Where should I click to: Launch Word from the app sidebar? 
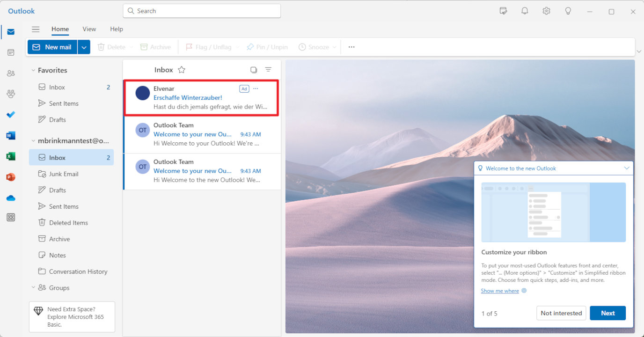click(x=10, y=135)
